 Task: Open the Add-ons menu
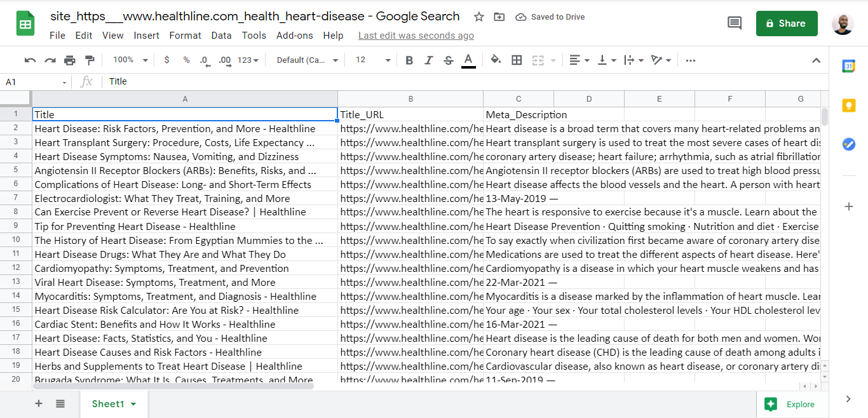(x=294, y=36)
